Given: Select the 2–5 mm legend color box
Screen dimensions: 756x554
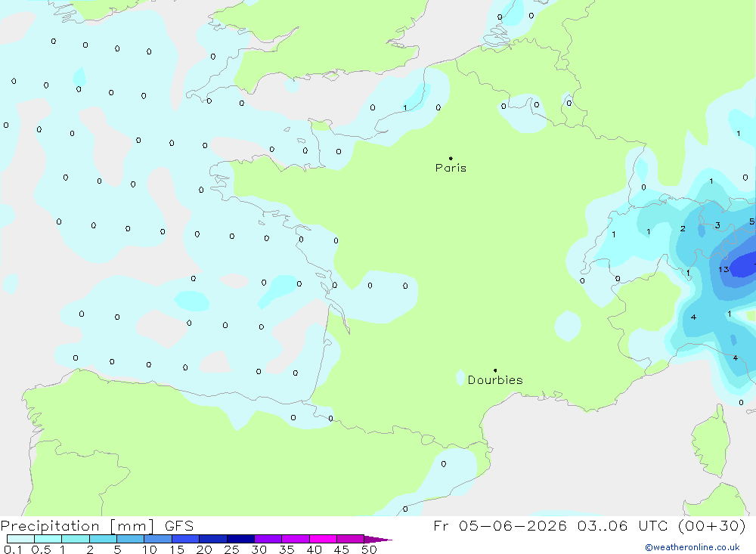Looking at the screenshot, I should click(x=103, y=539).
